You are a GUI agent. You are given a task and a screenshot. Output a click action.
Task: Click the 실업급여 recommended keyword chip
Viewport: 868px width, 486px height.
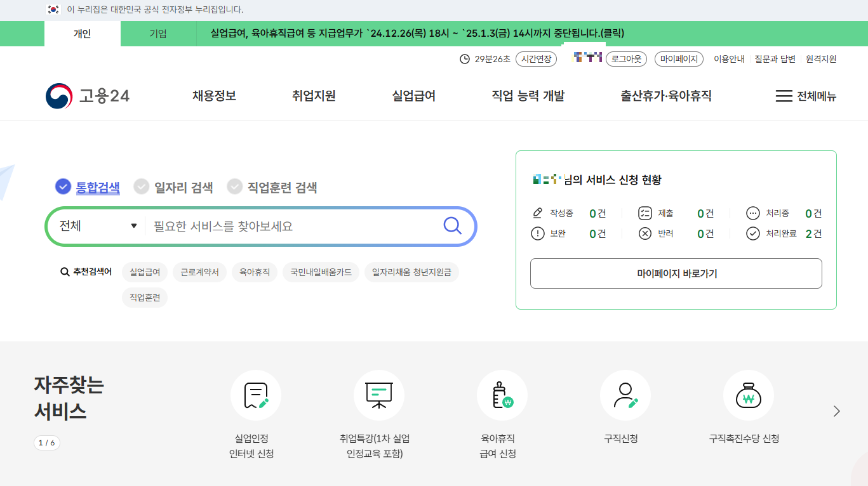pyautogui.click(x=145, y=272)
